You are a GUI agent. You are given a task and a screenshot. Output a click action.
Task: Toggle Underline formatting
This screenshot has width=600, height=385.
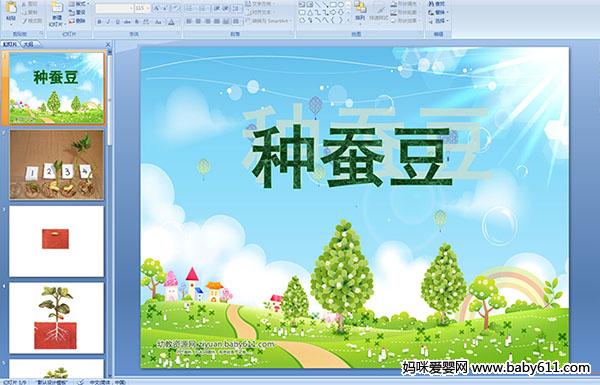tap(117, 22)
